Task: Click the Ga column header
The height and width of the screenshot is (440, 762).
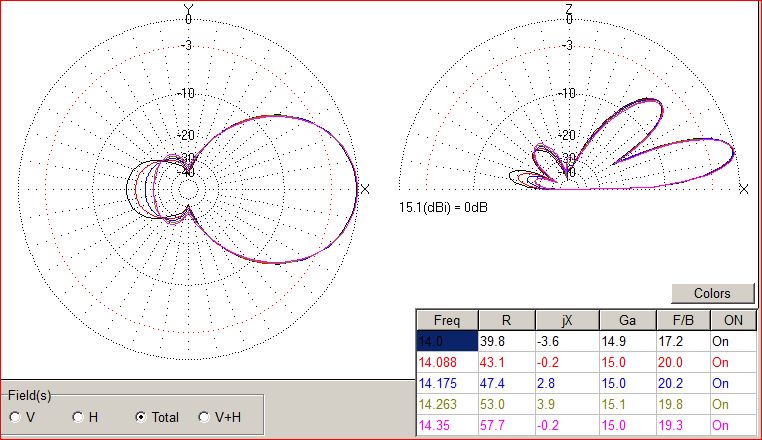Action: 626,320
